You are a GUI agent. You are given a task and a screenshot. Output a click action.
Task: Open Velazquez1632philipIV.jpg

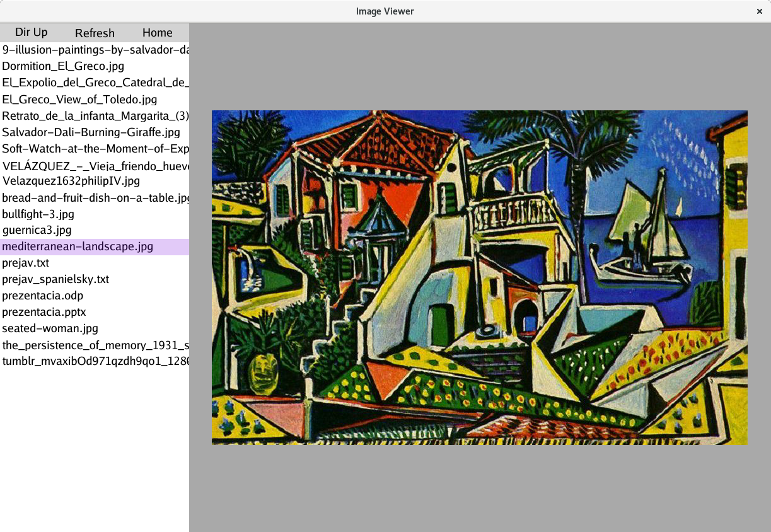[69, 181]
